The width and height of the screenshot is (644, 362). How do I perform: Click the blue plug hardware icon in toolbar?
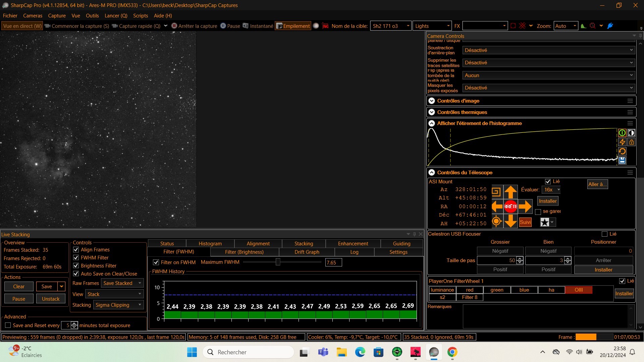[610, 26]
